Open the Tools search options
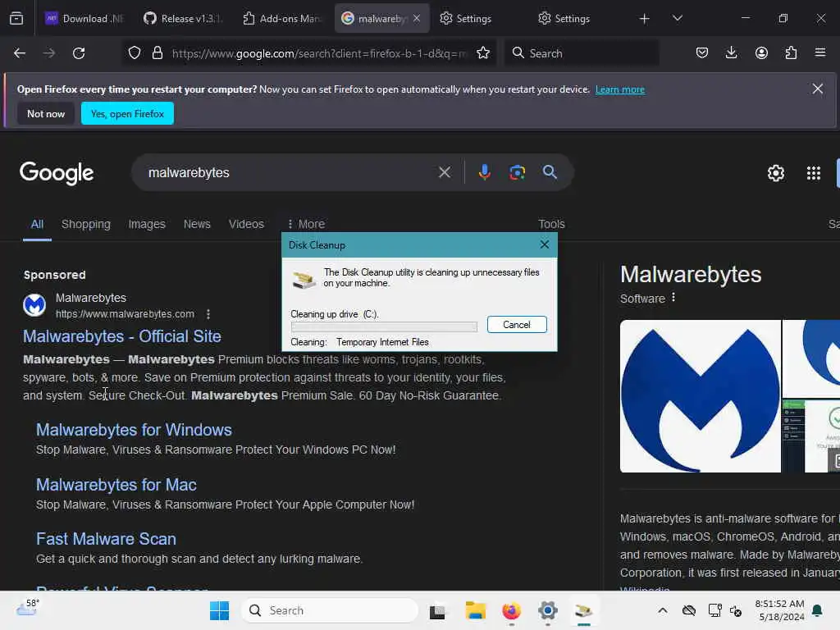The image size is (840, 630). tap(551, 224)
